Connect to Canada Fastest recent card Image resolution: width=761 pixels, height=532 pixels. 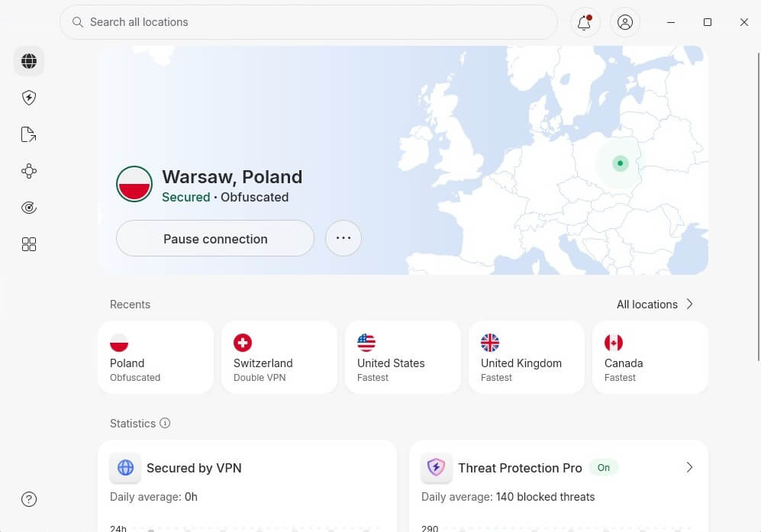pos(650,357)
